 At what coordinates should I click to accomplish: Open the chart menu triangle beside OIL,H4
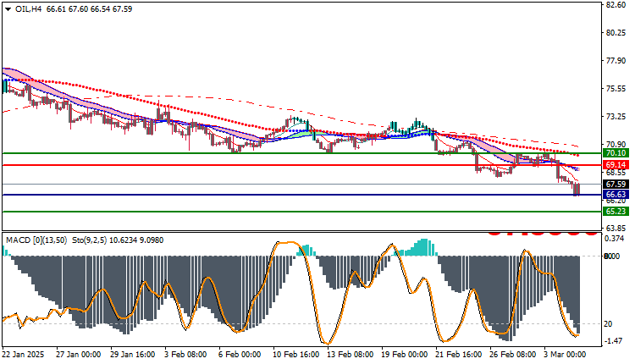click(x=8, y=9)
